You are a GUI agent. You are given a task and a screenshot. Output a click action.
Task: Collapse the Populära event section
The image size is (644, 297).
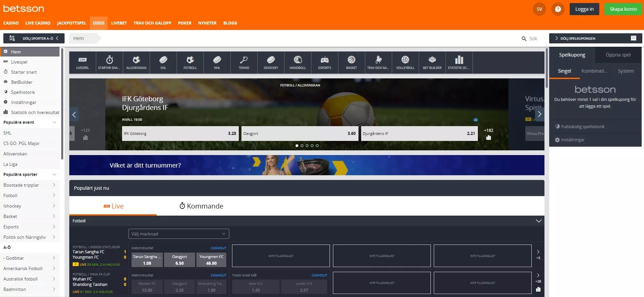tap(54, 122)
